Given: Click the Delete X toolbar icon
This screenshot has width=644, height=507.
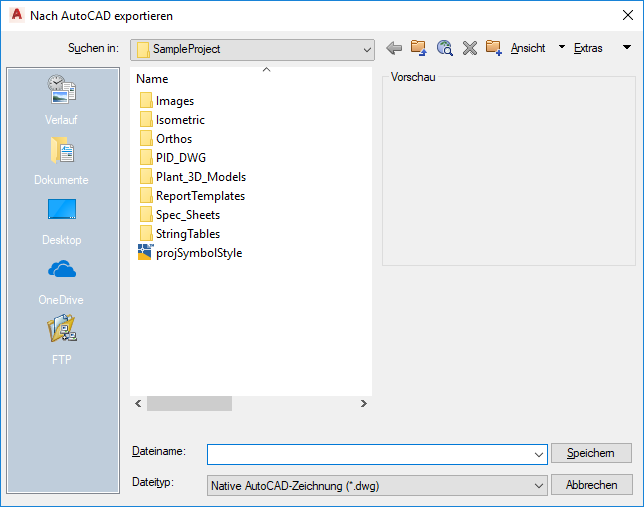Looking at the screenshot, I should 469,48.
